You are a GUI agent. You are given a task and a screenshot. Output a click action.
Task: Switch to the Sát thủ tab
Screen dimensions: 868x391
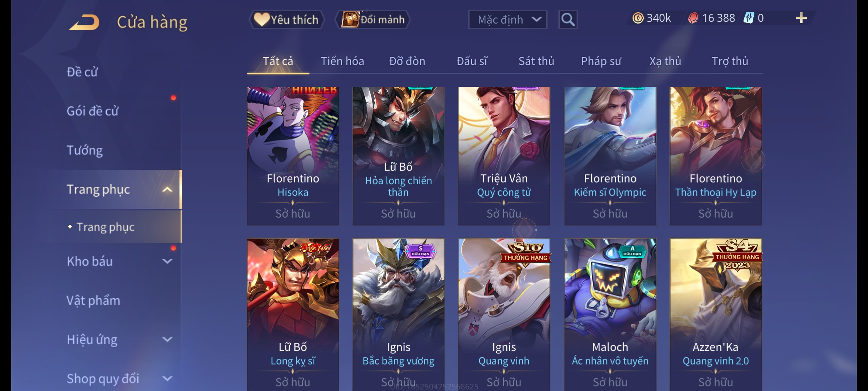pos(536,61)
